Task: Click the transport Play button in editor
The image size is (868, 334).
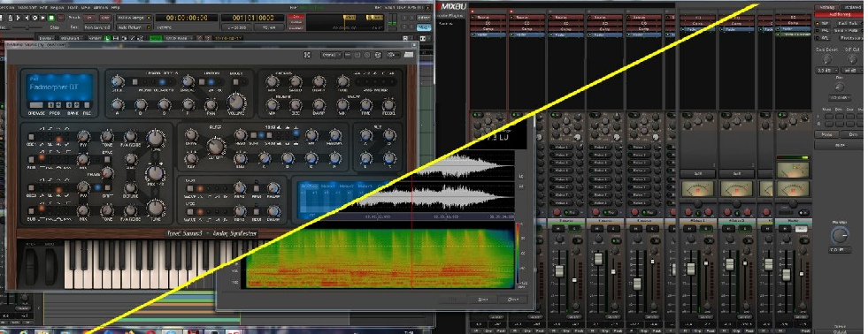Action: tap(42, 18)
